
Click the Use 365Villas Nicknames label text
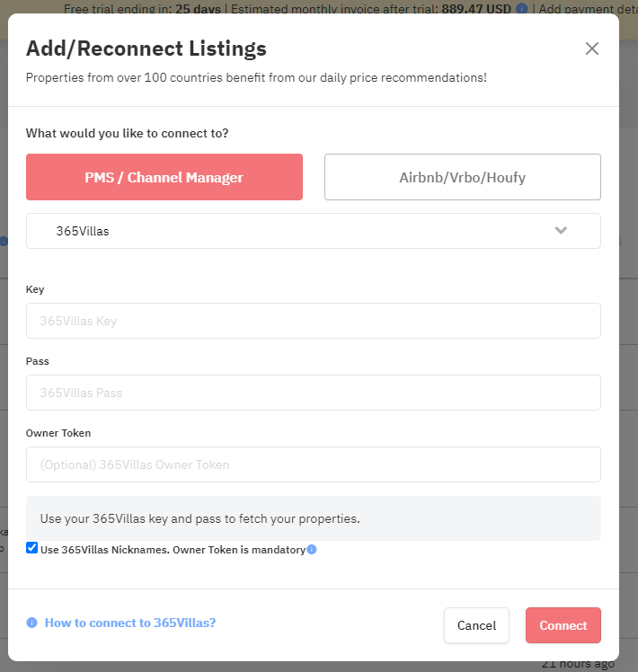pos(173,550)
